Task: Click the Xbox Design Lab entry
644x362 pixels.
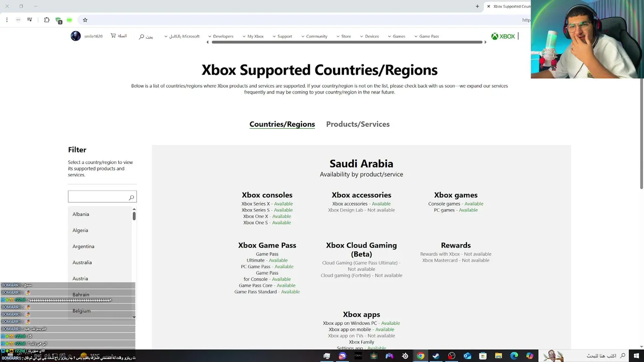Action: pyautogui.click(x=361, y=210)
